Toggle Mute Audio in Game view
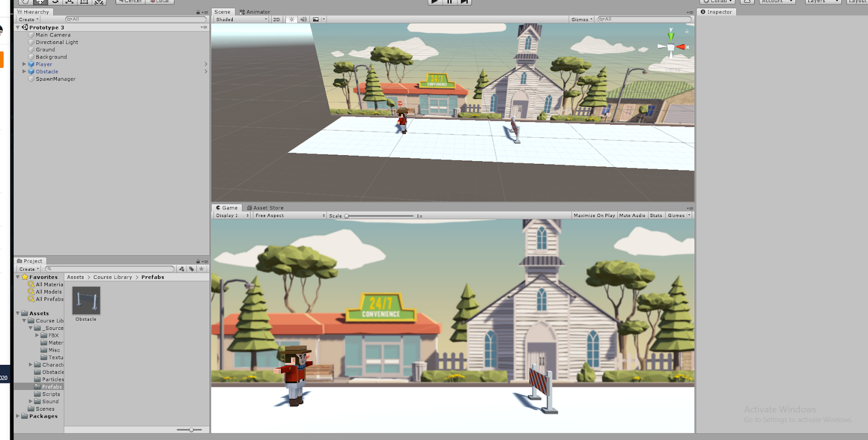Screen dimensions: 868x440 tap(632, 215)
